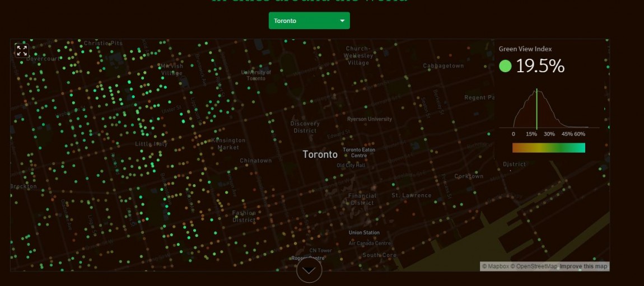Click the white caret in city selector
This screenshot has width=644, height=286.
pos(342,21)
